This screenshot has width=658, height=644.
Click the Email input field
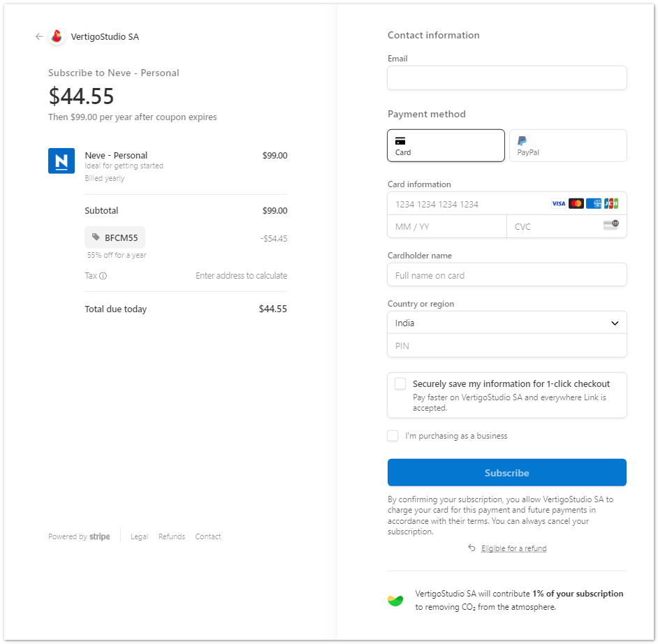click(x=506, y=78)
